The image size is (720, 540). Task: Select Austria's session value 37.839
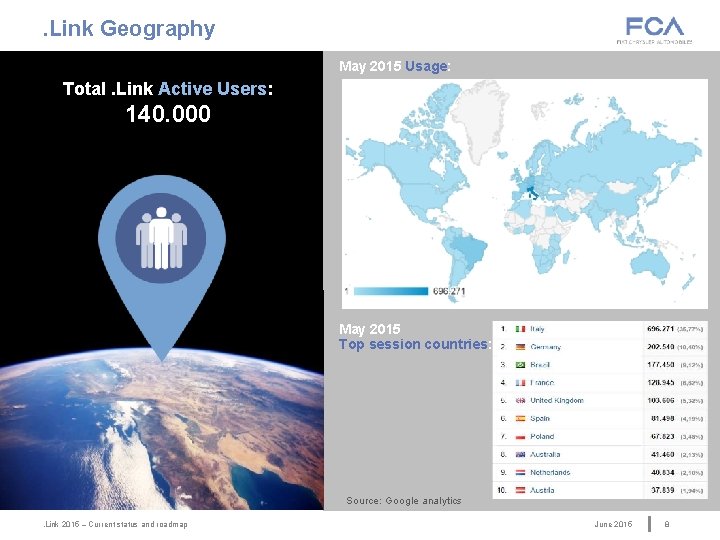coord(663,490)
